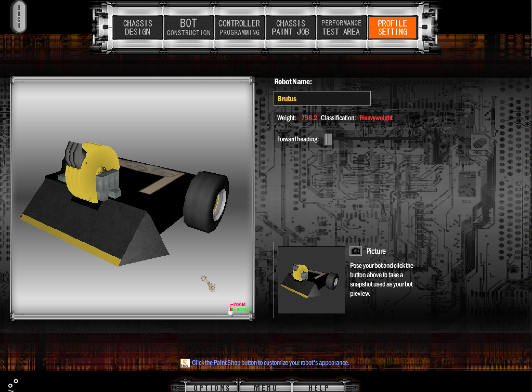Go to Controller Programming tab

(239, 28)
